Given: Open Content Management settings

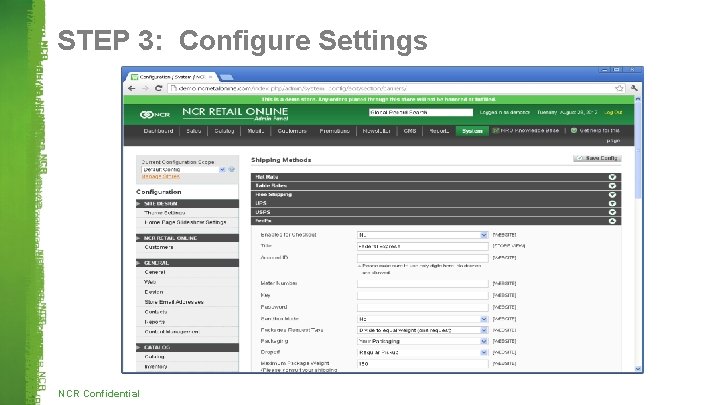Looking at the screenshot, I should point(172,332).
